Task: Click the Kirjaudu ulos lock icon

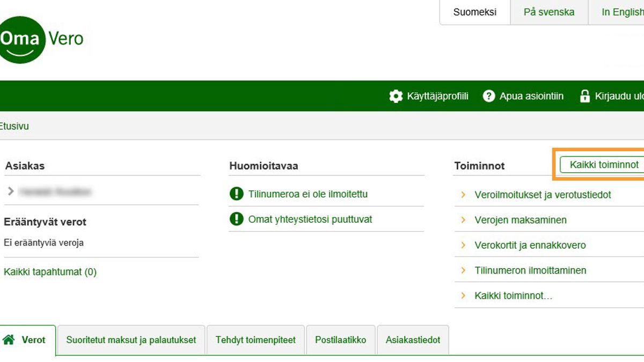Action: pos(584,97)
